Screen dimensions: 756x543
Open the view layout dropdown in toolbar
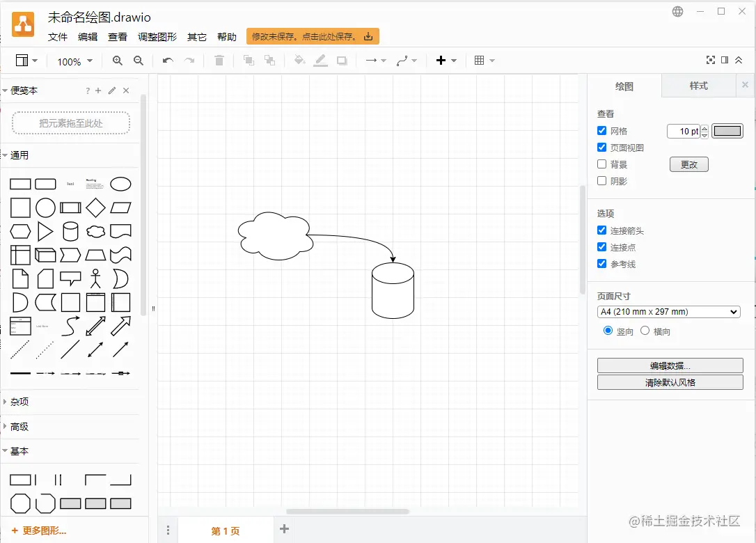click(x=26, y=61)
